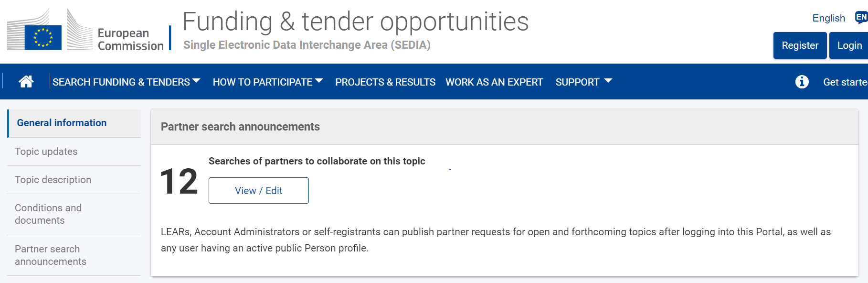The width and height of the screenshot is (868, 283).
Task: Open the info circle icon
Action: pyautogui.click(x=802, y=82)
